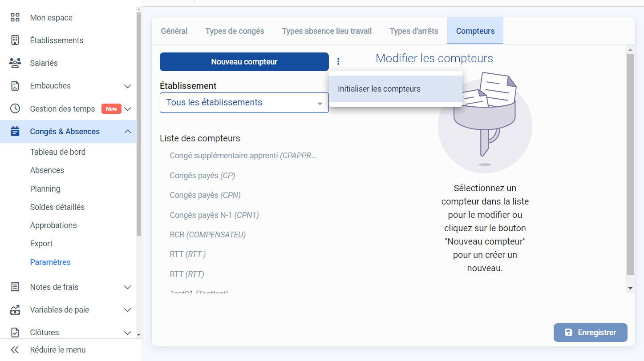Switch to the Types de congés tab
The image size is (644, 361).
click(235, 31)
